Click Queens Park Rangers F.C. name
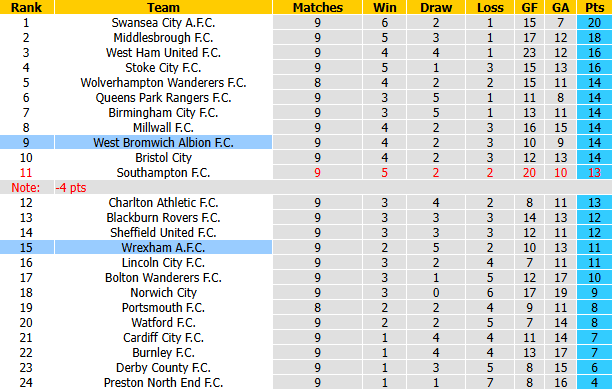 point(163,98)
